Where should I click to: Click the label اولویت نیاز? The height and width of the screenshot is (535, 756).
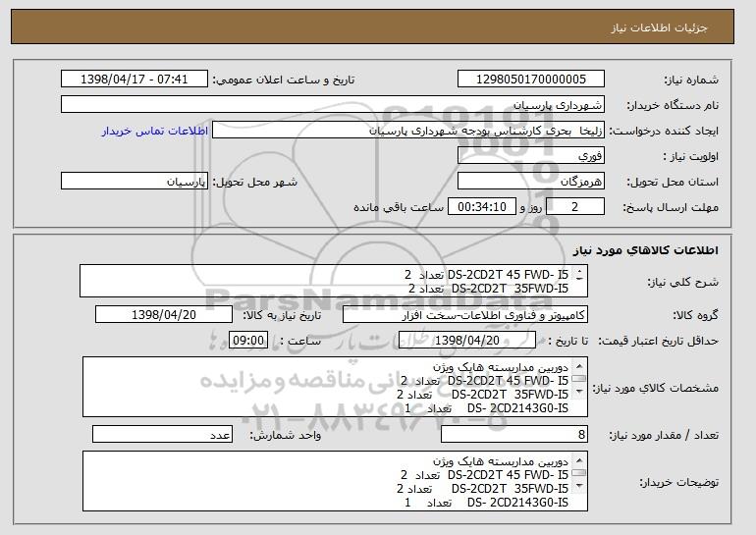point(690,156)
